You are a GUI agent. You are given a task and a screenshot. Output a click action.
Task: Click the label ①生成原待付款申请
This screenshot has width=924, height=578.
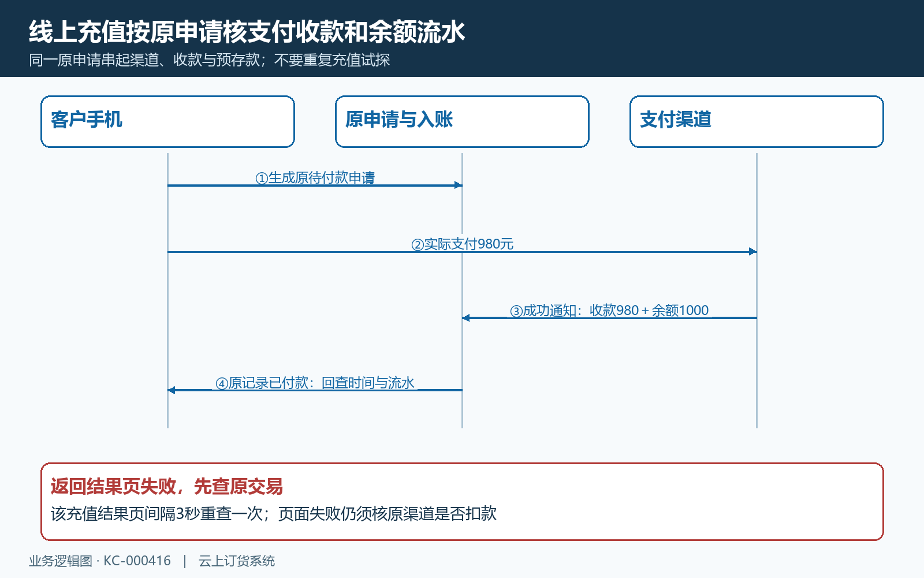click(x=315, y=177)
